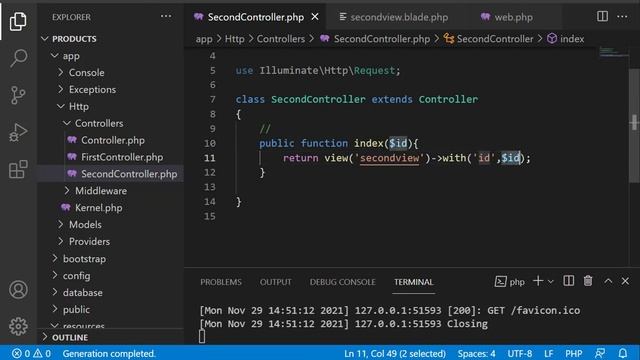Click Ln 11, Col 49 status entry
The height and width of the screenshot is (360, 640).
click(394, 353)
